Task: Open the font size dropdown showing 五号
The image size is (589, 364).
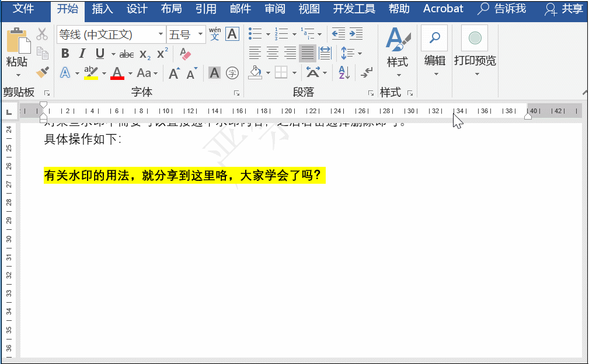Action: pyautogui.click(x=199, y=34)
